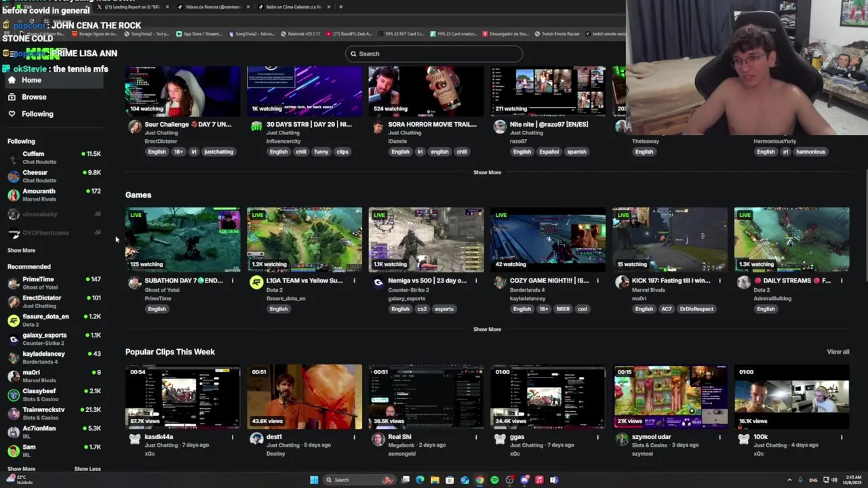The width and height of the screenshot is (868, 488).
Task: Click the Español tag on Nite nite
Action: click(x=548, y=152)
